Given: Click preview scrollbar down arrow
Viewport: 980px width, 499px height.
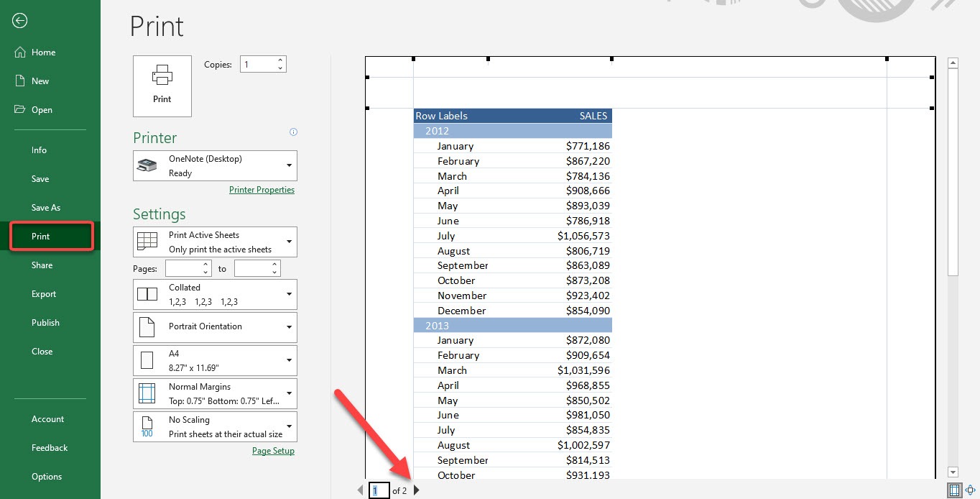Looking at the screenshot, I should click(953, 472).
